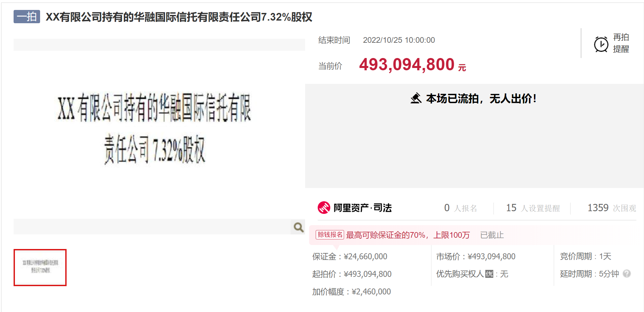Click the 起拍价：¥493,094,800 starting price
Image resolution: width=644 pixels, height=312 pixels.
[x=352, y=274]
